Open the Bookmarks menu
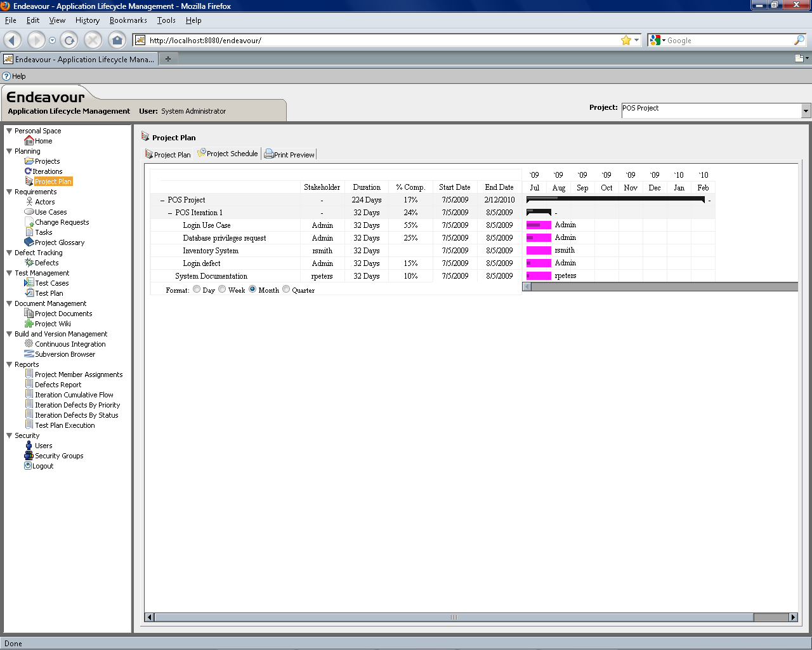The width and height of the screenshot is (812, 650). tap(128, 20)
